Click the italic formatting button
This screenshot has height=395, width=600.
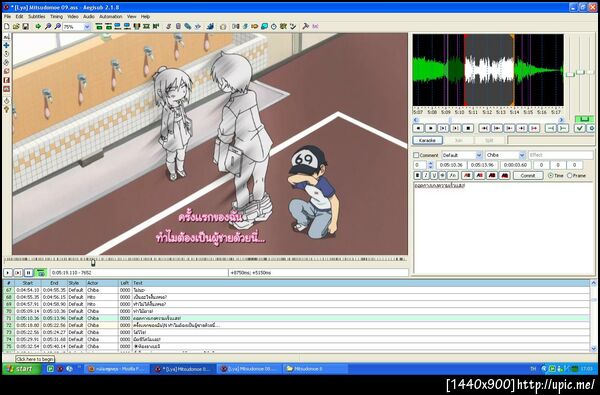click(426, 175)
